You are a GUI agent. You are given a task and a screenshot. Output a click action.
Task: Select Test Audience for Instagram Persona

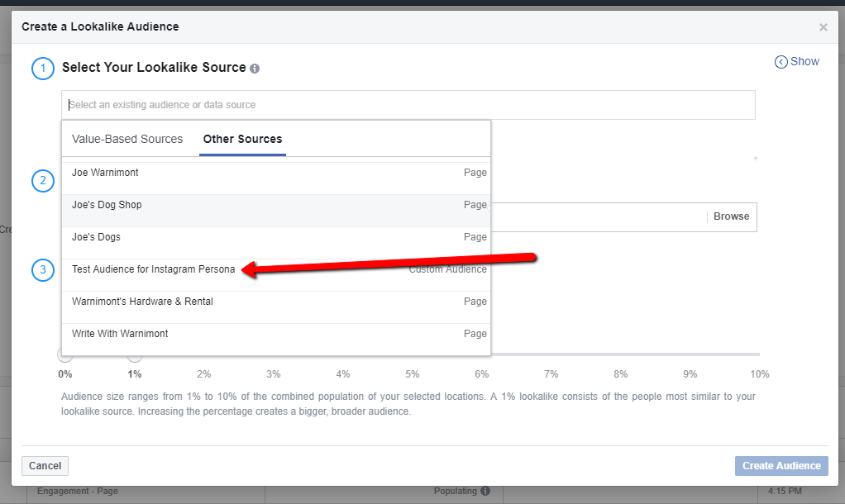point(276,275)
